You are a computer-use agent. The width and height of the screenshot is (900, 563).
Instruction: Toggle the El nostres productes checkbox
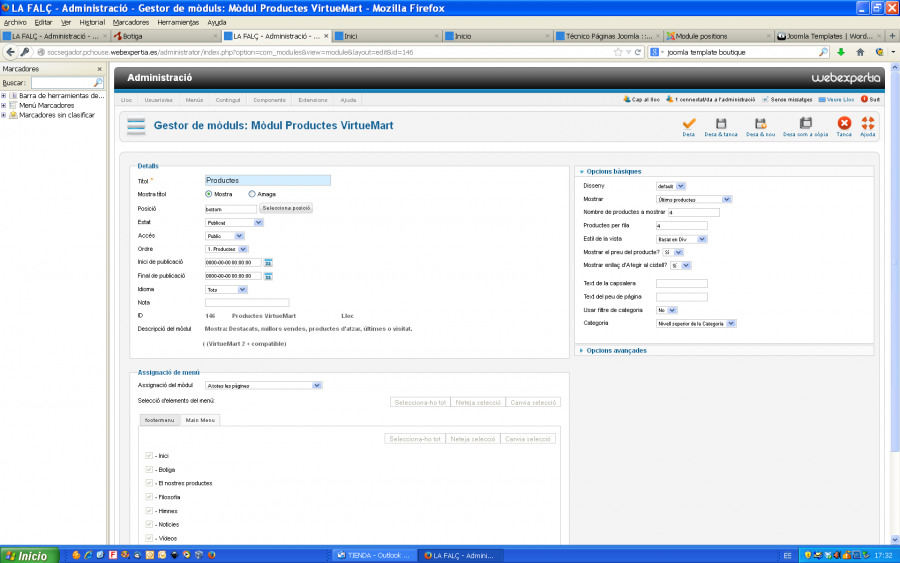tap(149, 483)
